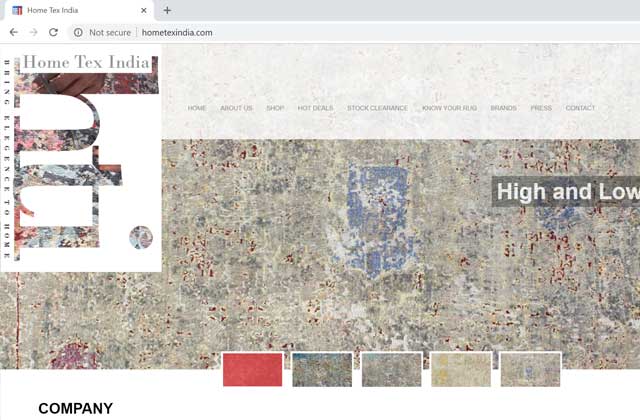Reload the page with refresh icon
This screenshot has width=640, height=420.
coord(53,32)
